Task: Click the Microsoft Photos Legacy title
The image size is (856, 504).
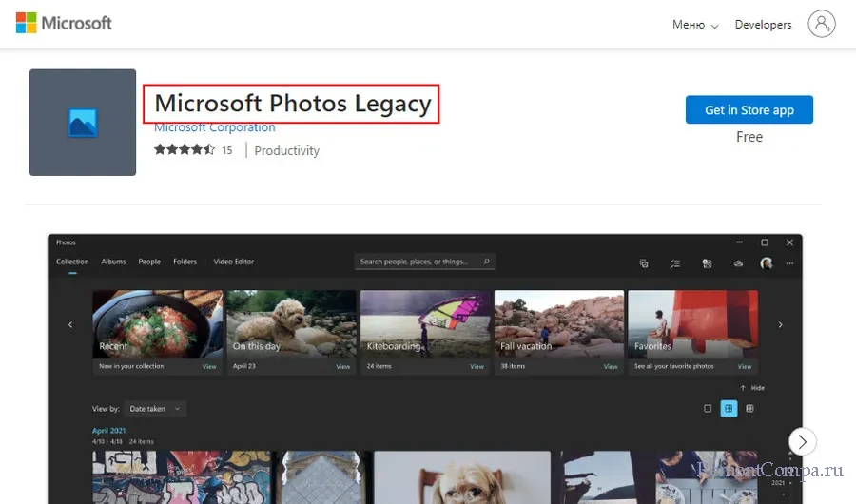Action: (x=293, y=104)
